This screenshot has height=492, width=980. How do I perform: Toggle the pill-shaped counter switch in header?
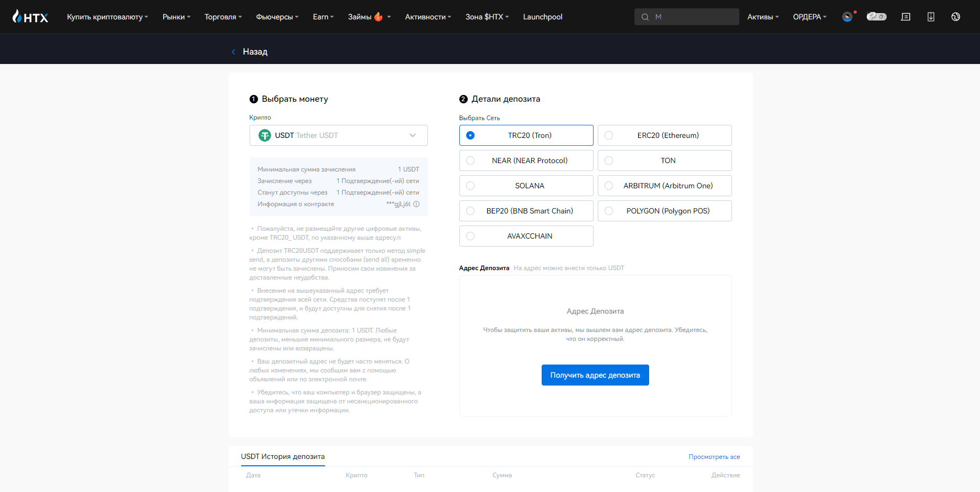tap(876, 17)
